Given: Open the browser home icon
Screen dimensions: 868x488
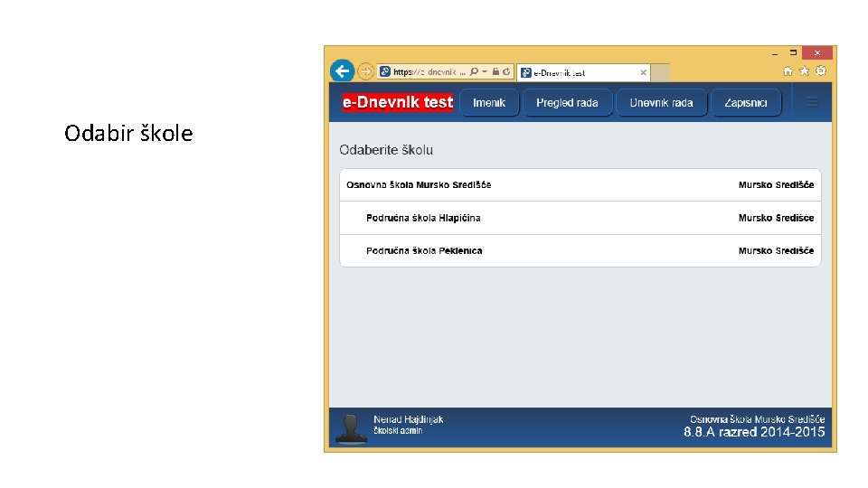Looking at the screenshot, I should click(788, 71).
